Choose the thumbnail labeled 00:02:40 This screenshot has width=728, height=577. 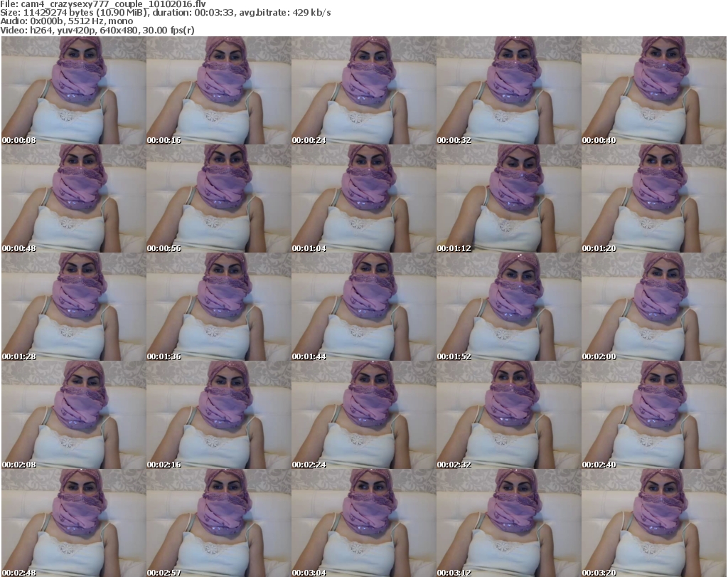pyautogui.click(x=654, y=415)
